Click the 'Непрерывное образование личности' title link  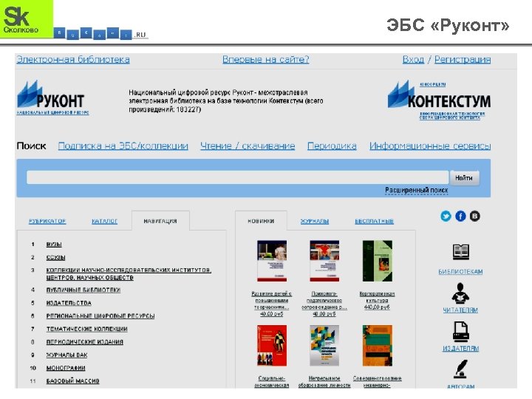pos(324,382)
